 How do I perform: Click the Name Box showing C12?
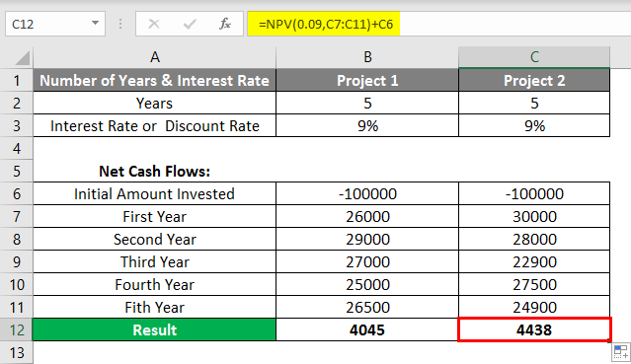55,24
